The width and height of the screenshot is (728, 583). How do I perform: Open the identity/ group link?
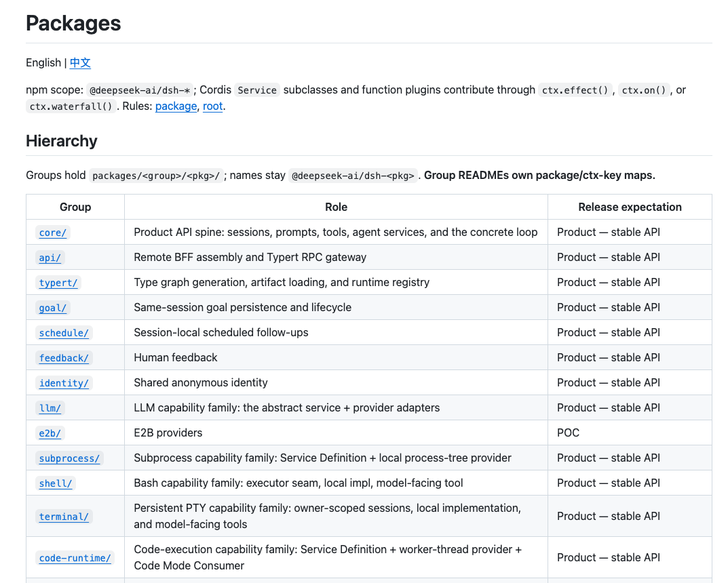[x=64, y=382]
